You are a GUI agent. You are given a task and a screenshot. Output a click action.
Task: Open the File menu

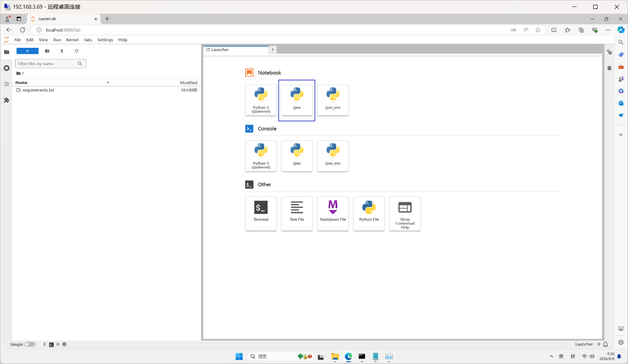tap(17, 40)
